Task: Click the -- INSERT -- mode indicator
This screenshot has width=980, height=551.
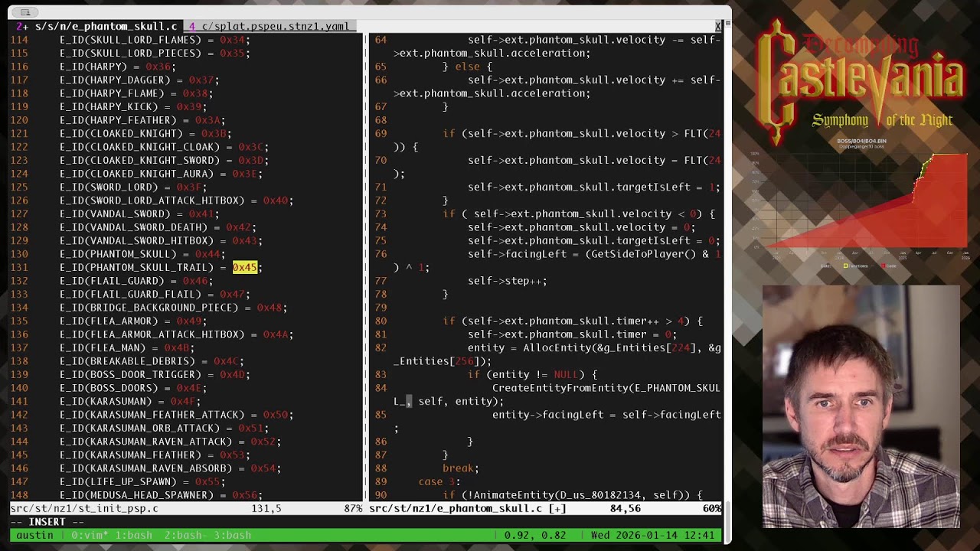Action: point(47,522)
